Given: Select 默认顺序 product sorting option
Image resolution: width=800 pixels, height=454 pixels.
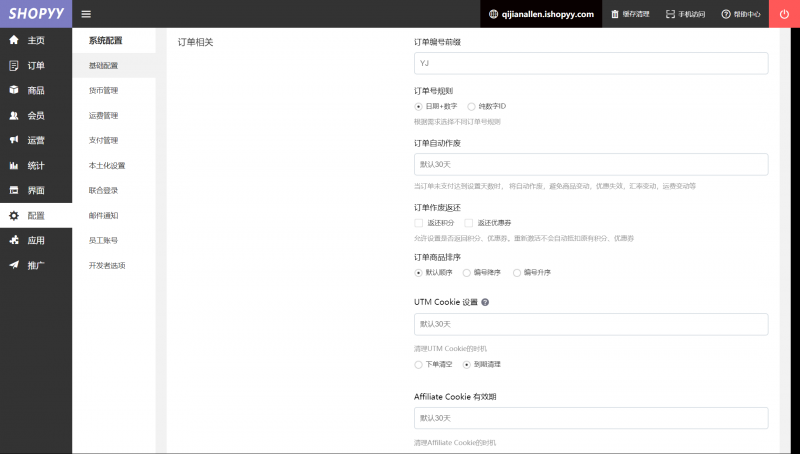Looking at the screenshot, I should [x=418, y=273].
